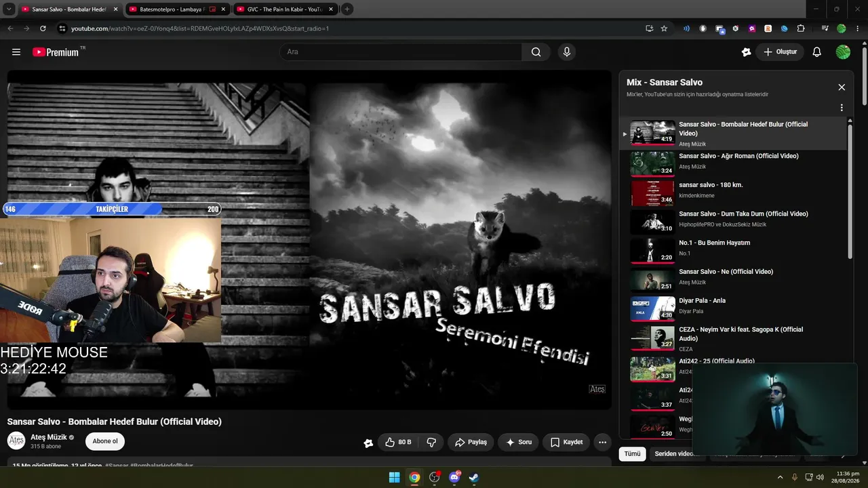Bookmark this page with the star

tap(664, 28)
